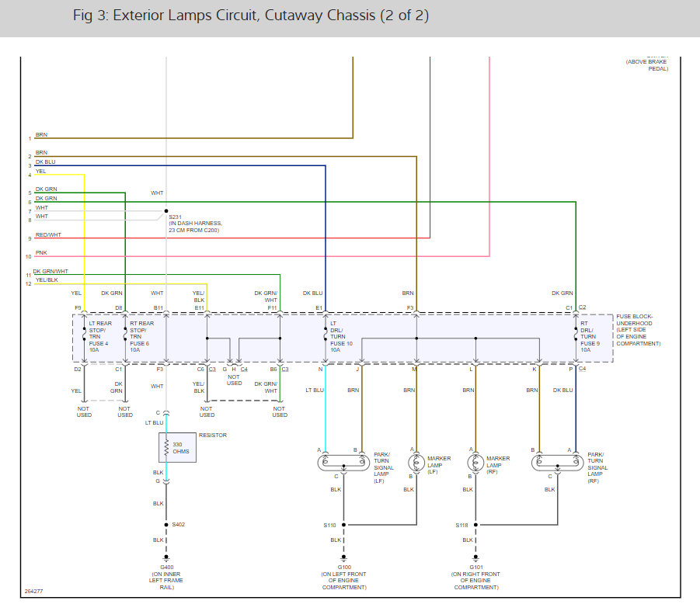Click the diagram number 264277

click(33, 592)
